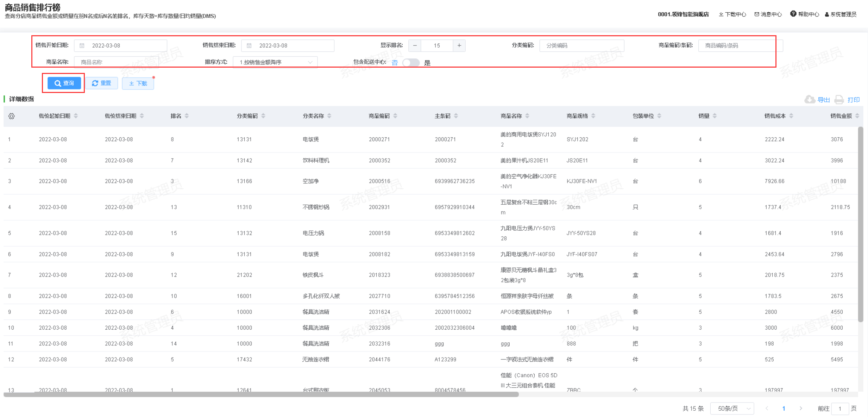Click the horizontal table scrollbar
The height and width of the screenshot is (417, 868).
coord(261,394)
